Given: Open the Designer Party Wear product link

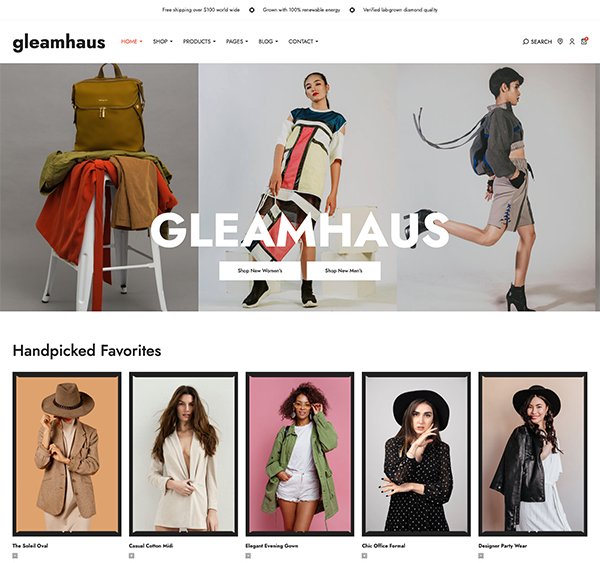Looking at the screenshot, I should tap(502, 546).
